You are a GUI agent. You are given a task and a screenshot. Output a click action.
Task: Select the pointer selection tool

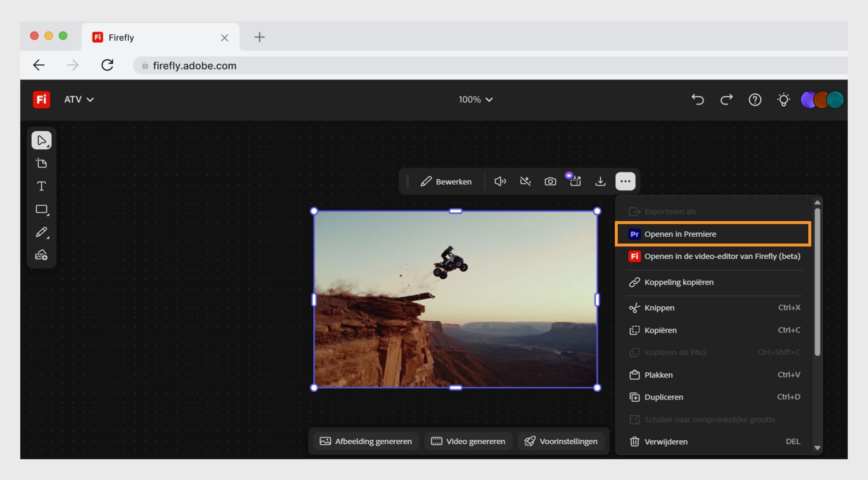coord(41,140)
